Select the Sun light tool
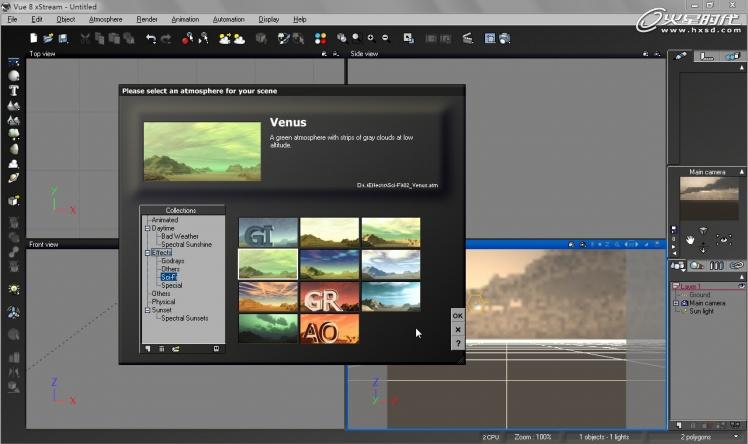 pos(14,289)
